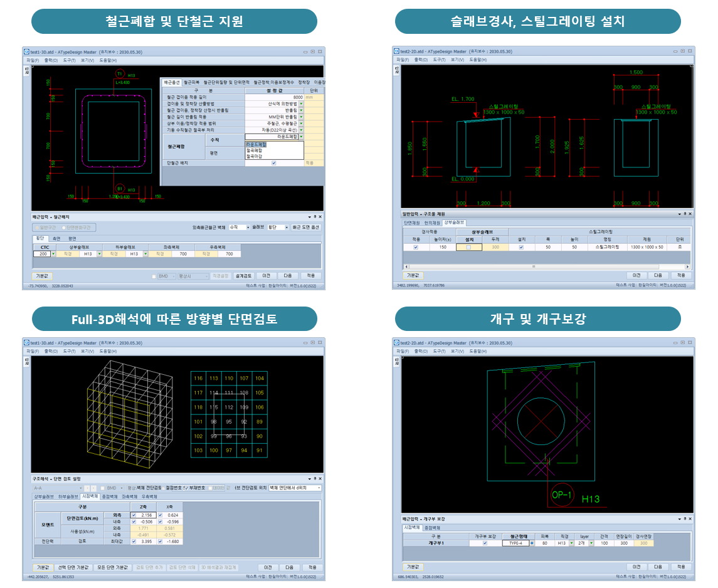
Task: Open the 배근입력 - 개구부 보강 panel options arrow
Action: (680, 519)
